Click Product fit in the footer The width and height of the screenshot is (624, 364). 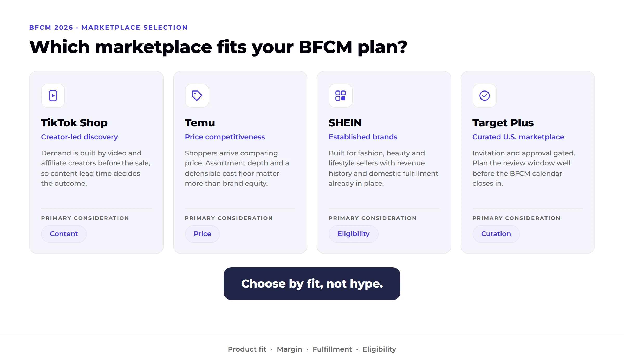(x=247, y=349)
